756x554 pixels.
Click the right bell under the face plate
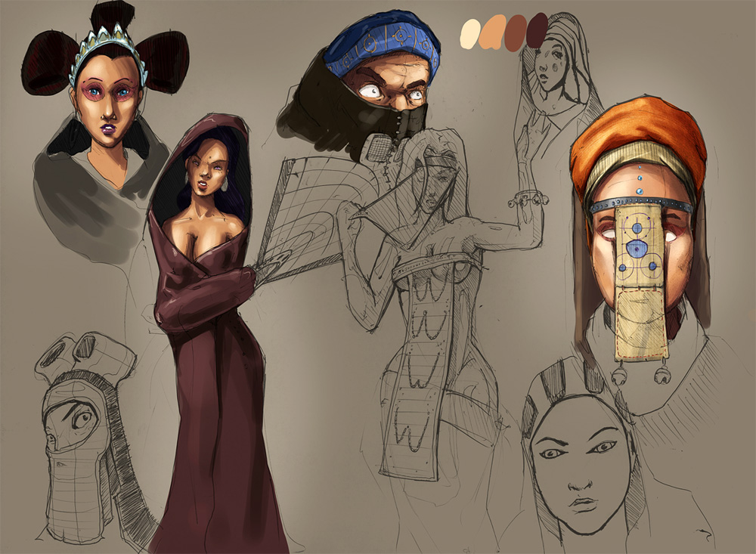click(x=663, y=373)
